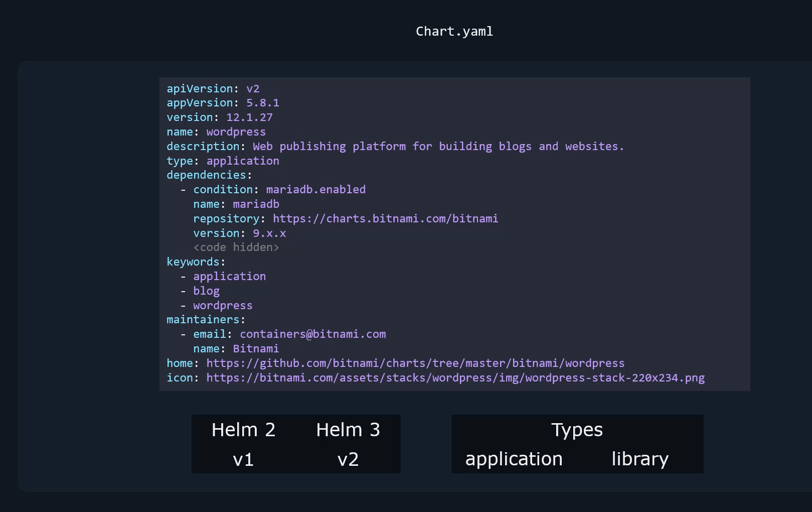Screen dimensions: 812x512
Task: Select the 'keywords:' key
Action: pyautogui.click(x=196, y=262)
